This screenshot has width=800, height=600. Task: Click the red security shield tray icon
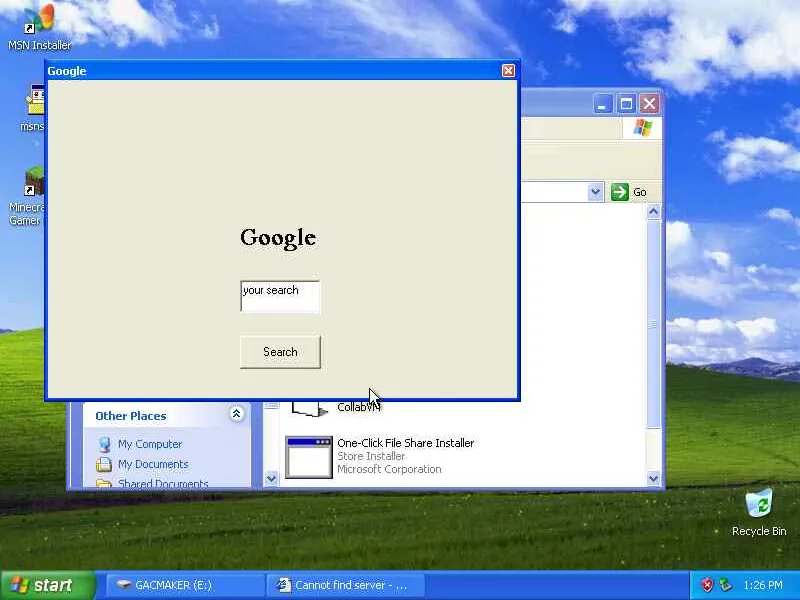click(707, 585)
